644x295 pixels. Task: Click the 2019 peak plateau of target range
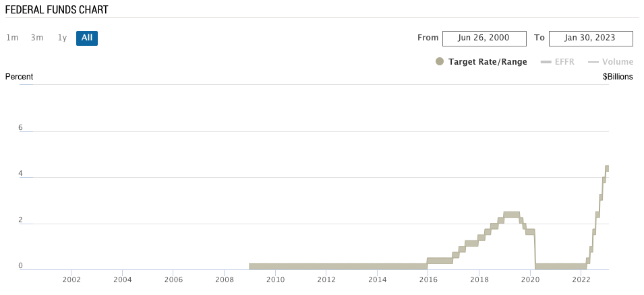coord(511,215)
